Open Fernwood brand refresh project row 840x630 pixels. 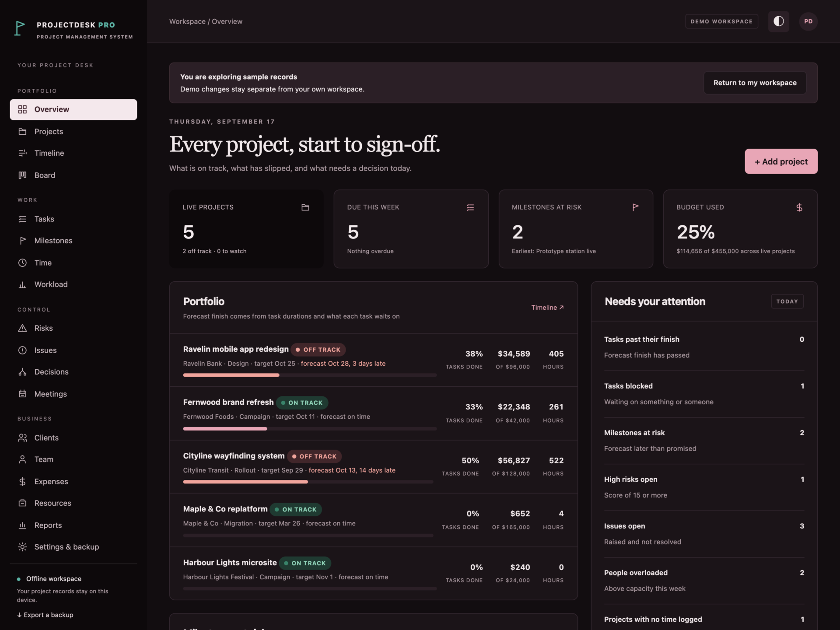[x=374, y=413]
